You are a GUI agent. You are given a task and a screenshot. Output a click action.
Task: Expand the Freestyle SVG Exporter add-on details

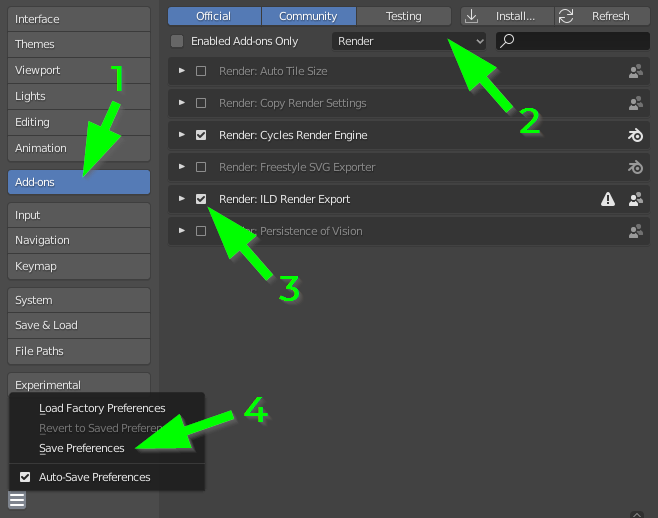(x=182, y=167)
